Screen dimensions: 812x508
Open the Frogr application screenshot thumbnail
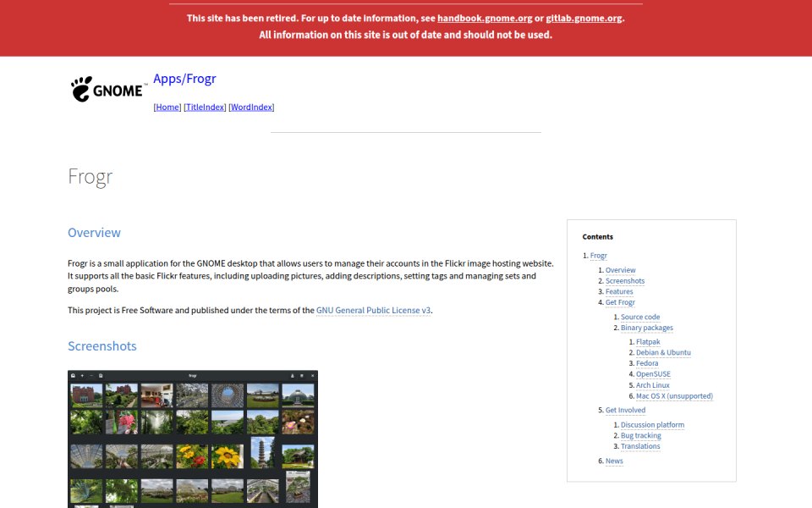click(193, 439)
